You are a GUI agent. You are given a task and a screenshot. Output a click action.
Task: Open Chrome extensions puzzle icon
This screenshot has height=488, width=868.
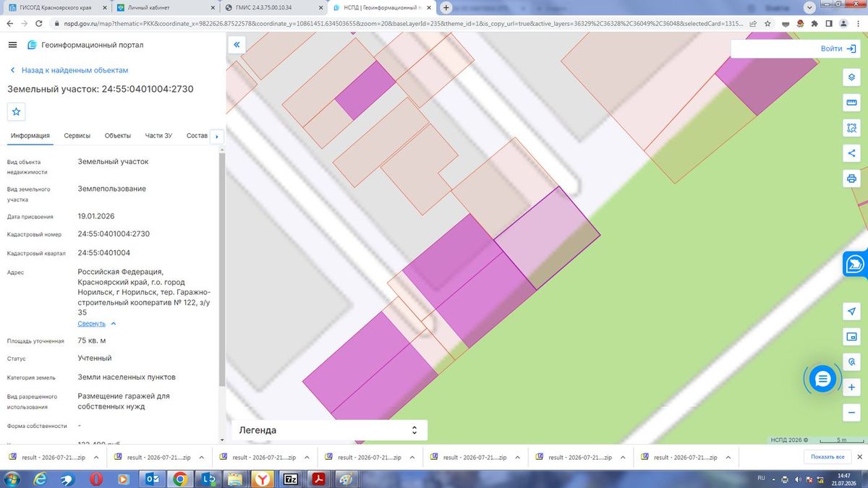(815, 23)
